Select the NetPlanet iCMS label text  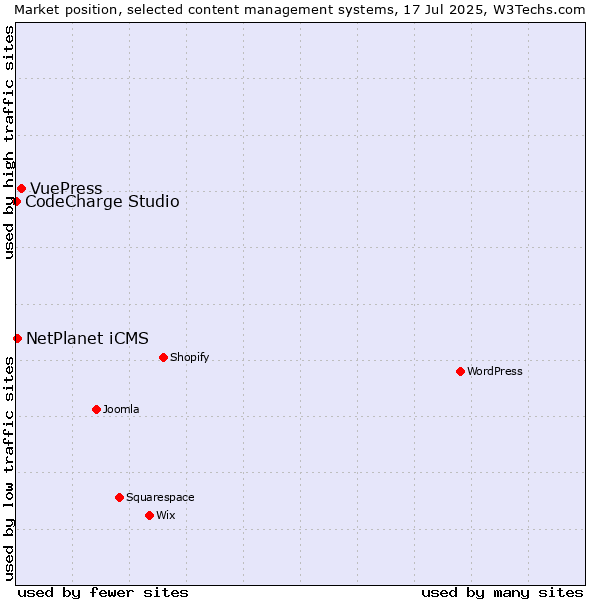(x=87, y=338)
